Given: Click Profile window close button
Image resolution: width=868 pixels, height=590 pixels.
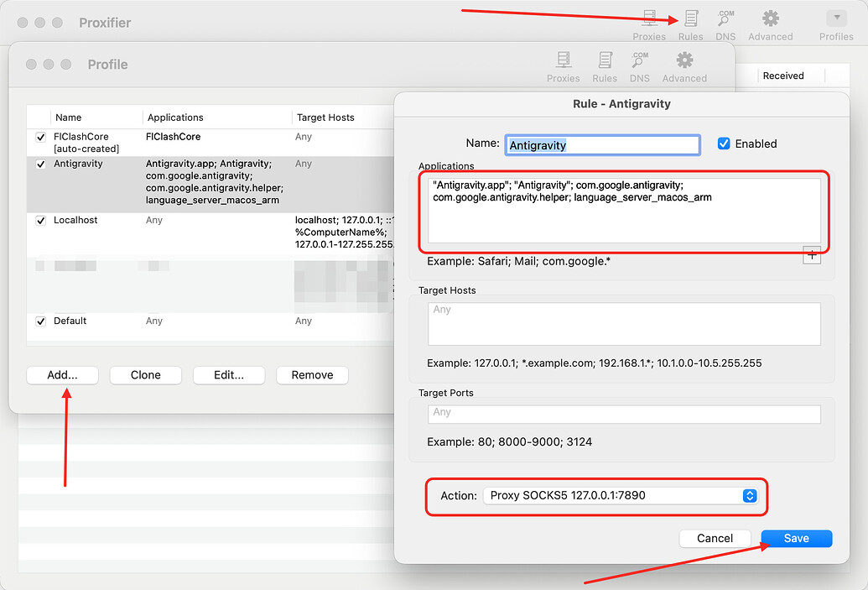Looking at the screenshot, I should click(31, 65).
